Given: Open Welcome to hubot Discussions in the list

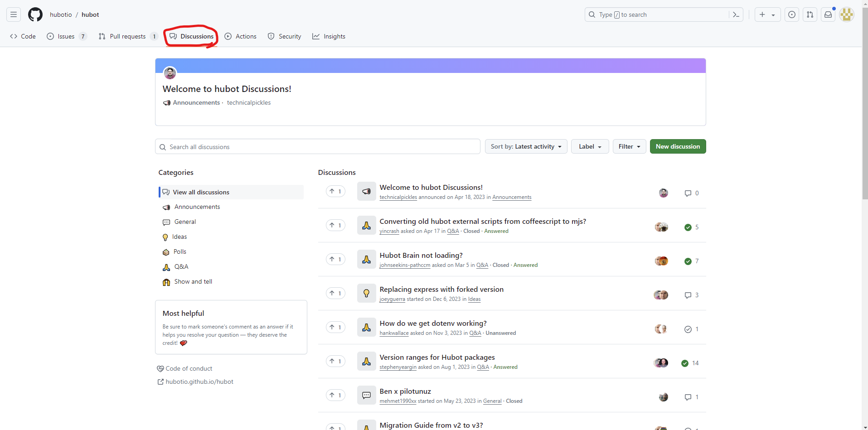Looking at the screenshot, I should click(x=431, y=187).
